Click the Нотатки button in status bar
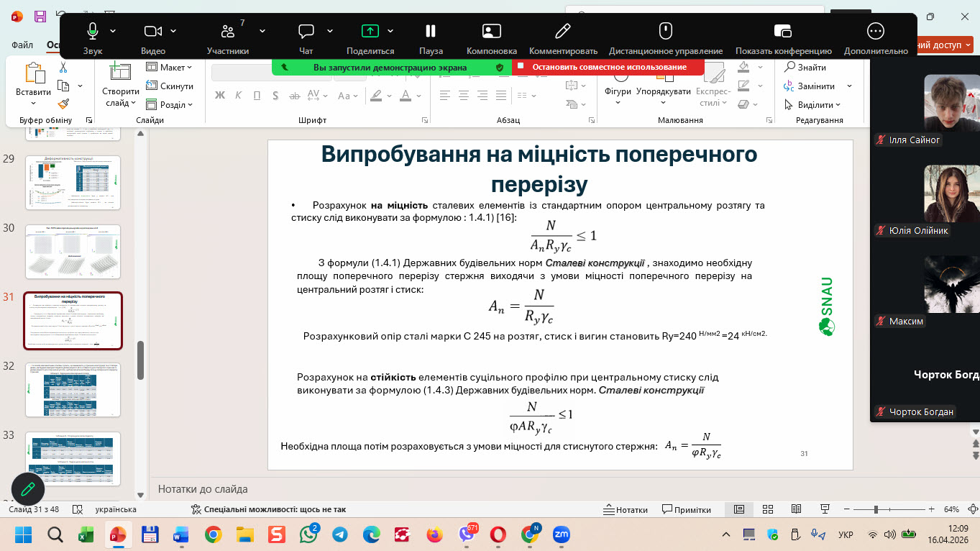Image resolution: width=980 pixels, height=551 pixels. pos(626,509)
